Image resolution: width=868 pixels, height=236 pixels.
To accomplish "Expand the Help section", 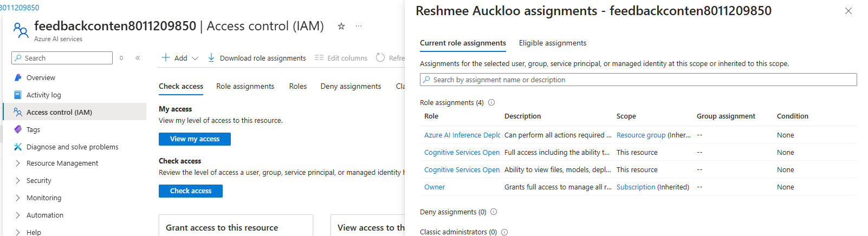I will 18,232.
